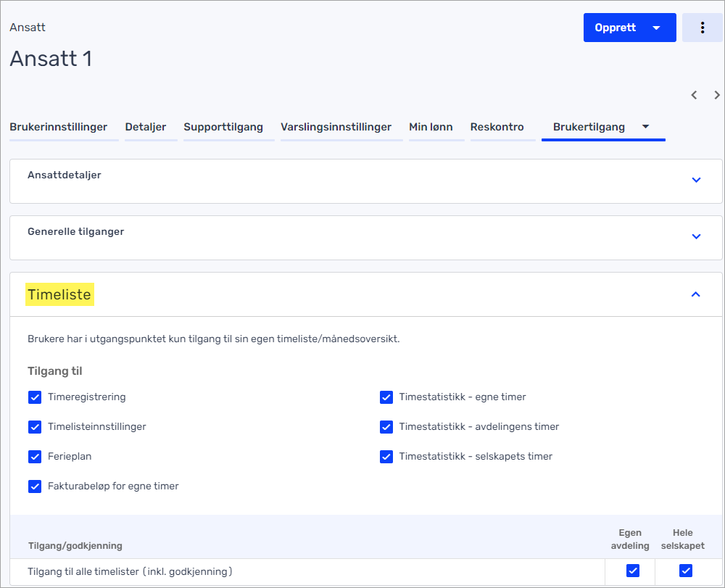Uncheck Fakturabeløp for egne timer
This screenshot has height=588, width=725.
tap(35, 486)
